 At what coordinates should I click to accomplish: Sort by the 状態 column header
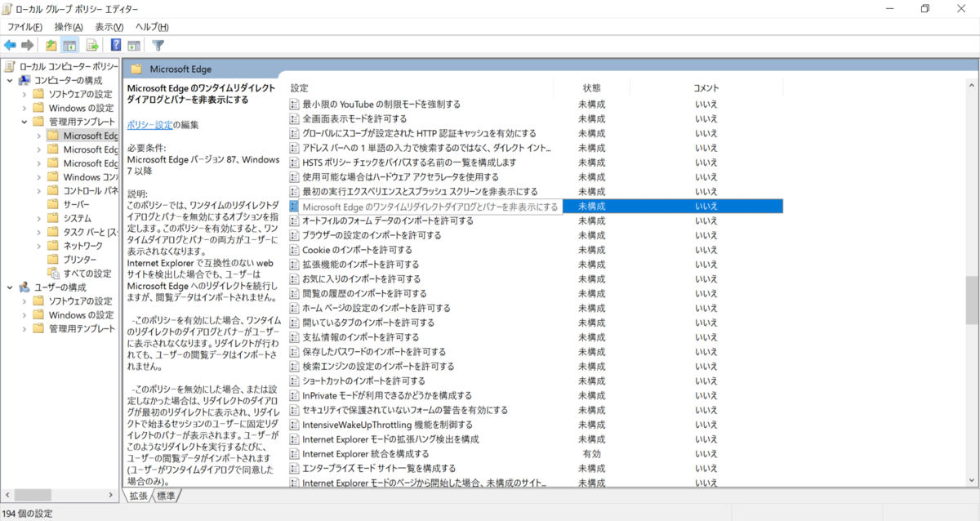592,88
